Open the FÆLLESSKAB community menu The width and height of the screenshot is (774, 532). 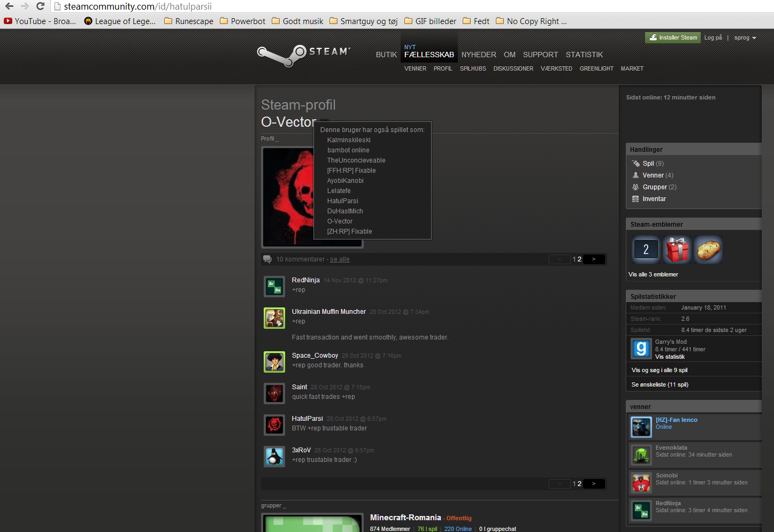point(429,55)
